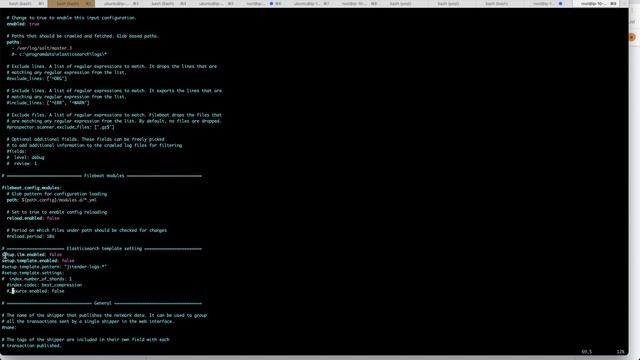This screenshot has height=360, width=640.
Task: Click the '#include_lines' config line
Action: (x=48, y=103)
